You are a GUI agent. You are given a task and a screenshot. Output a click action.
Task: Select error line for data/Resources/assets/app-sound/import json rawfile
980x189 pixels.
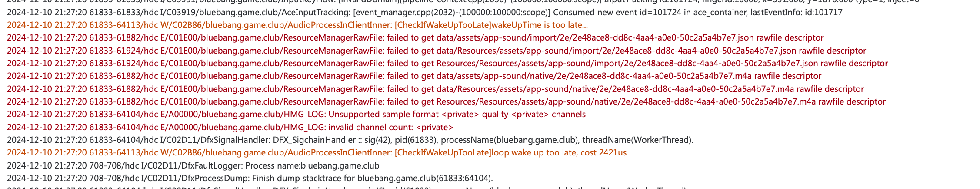tap(437, 51)
